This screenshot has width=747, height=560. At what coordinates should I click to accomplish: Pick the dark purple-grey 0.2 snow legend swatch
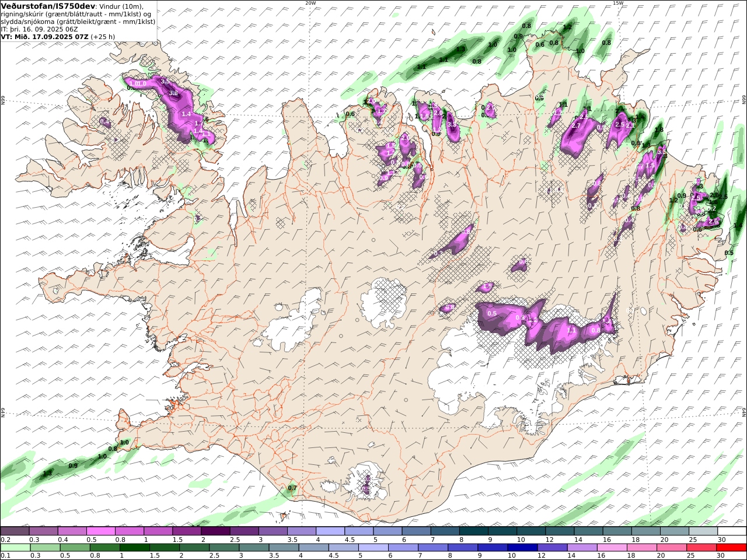pyautogui.click(x=15, y=531)
